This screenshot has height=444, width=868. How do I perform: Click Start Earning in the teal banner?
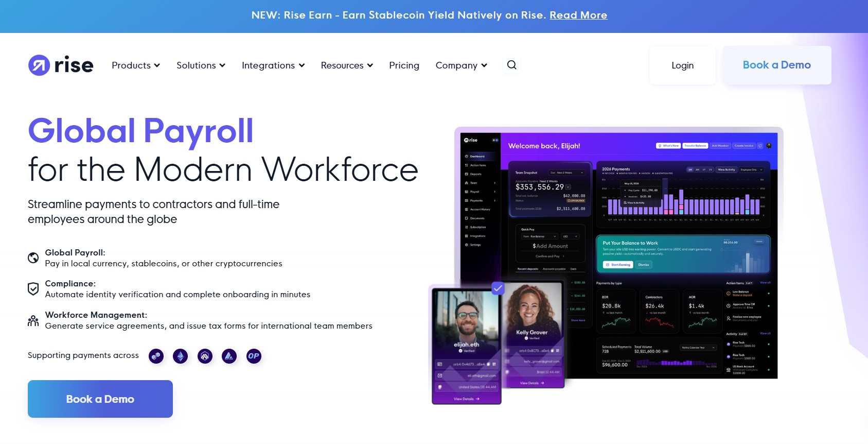618,265
